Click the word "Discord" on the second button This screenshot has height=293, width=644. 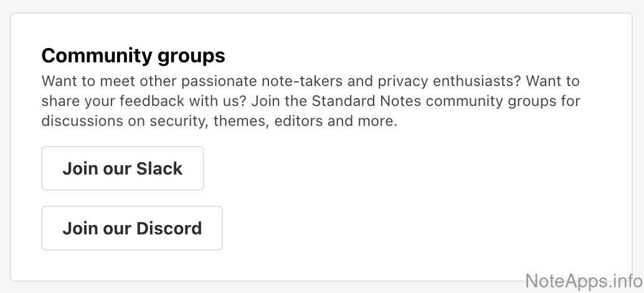169,228
